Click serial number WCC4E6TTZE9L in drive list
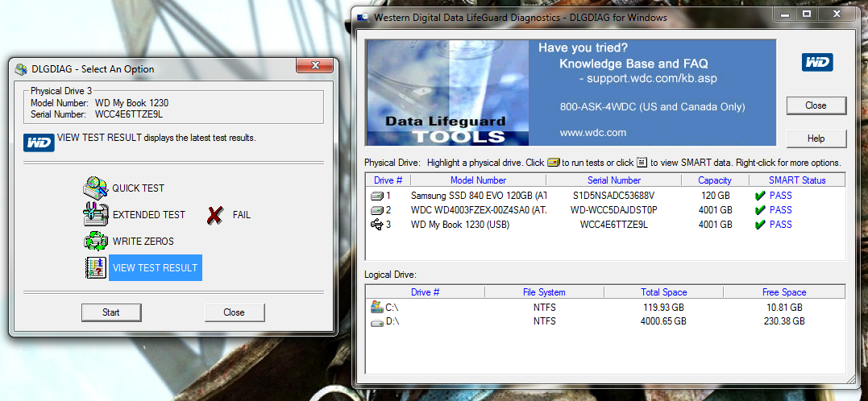 [614, 225]
